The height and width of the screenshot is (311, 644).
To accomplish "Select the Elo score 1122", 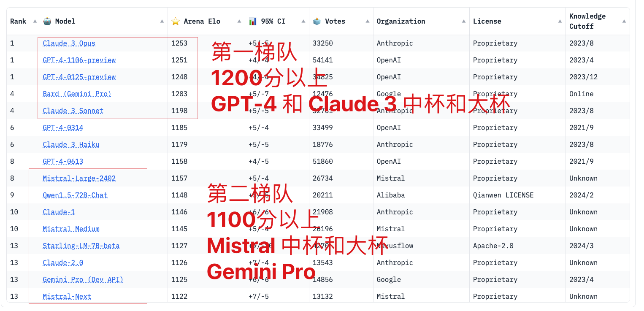I will (x=179, y=296).
